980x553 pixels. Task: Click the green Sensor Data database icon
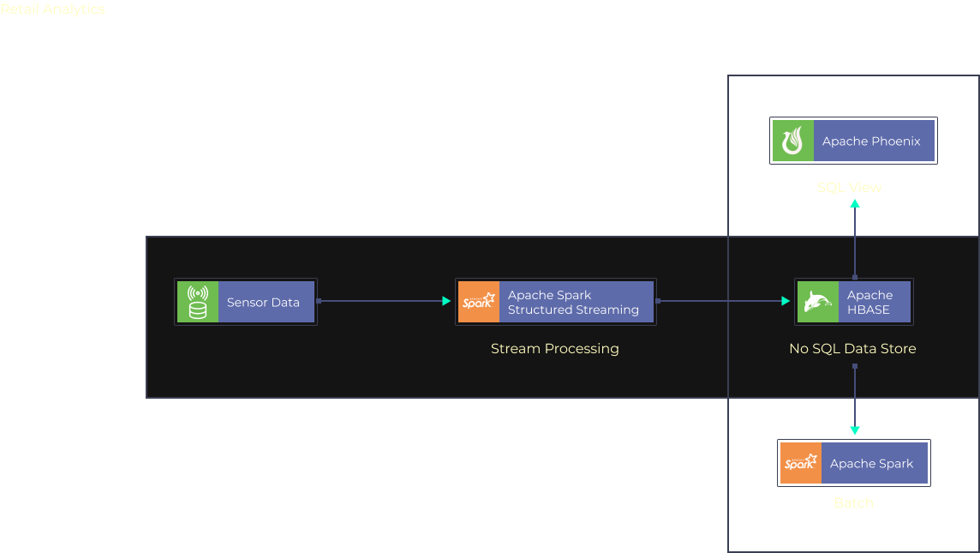pyautogui.click(x=198, y=302)
